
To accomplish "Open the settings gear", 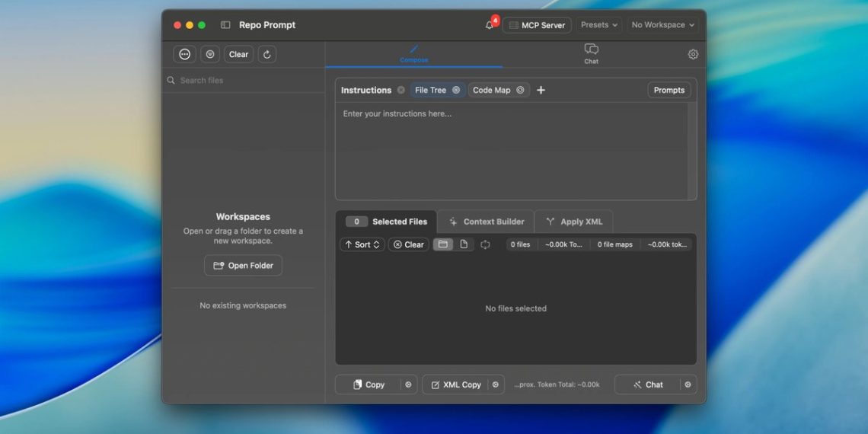I will point(693,54).
